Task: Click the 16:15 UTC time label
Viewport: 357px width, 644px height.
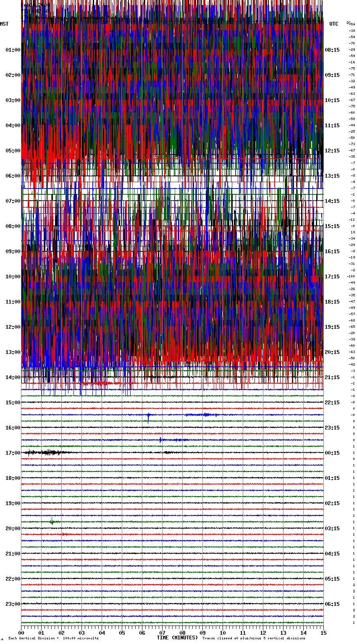Action: click(332, 251)
